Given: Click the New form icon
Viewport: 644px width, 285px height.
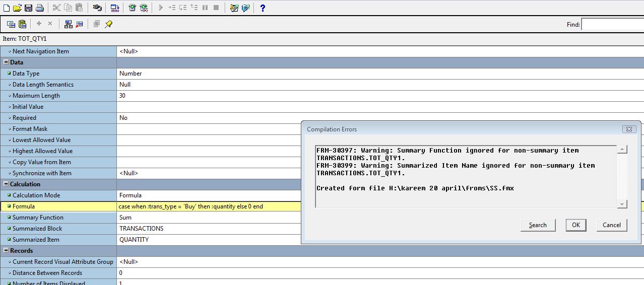Looking at the screenshot, I should [7, 8].
